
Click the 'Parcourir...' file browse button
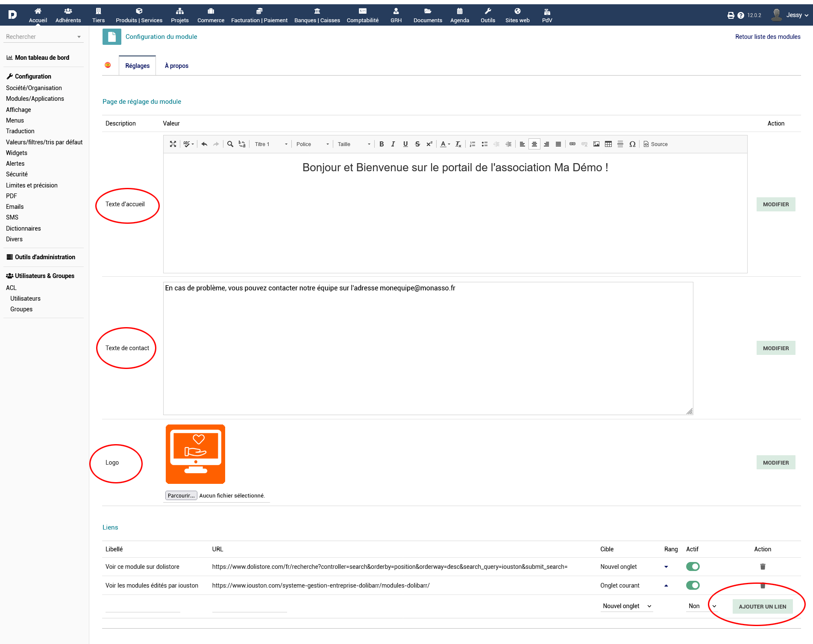coord(181,495)
